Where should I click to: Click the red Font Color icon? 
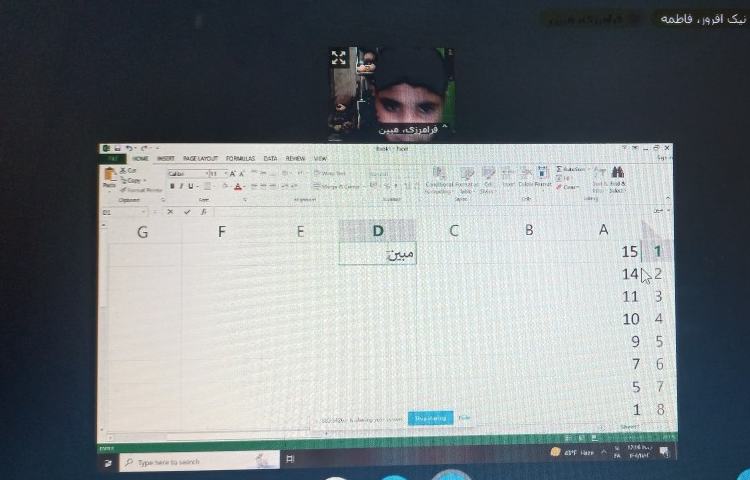coord(239,187)
